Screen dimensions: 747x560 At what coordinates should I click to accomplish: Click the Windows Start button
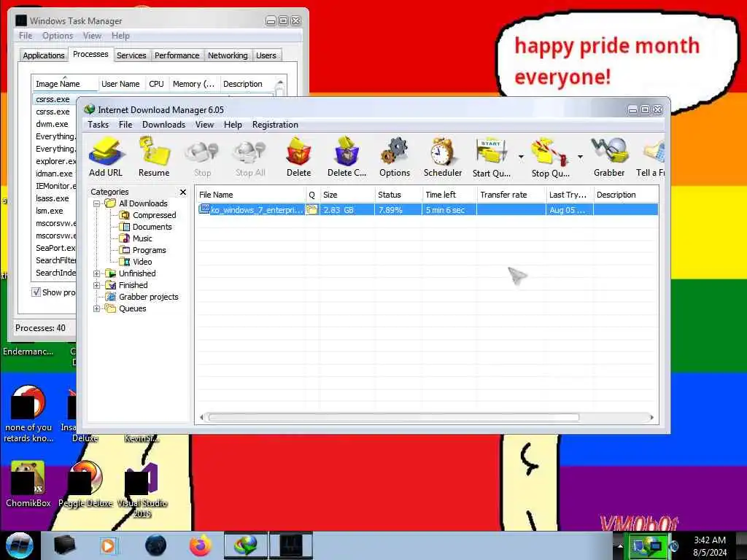point(19,545)
